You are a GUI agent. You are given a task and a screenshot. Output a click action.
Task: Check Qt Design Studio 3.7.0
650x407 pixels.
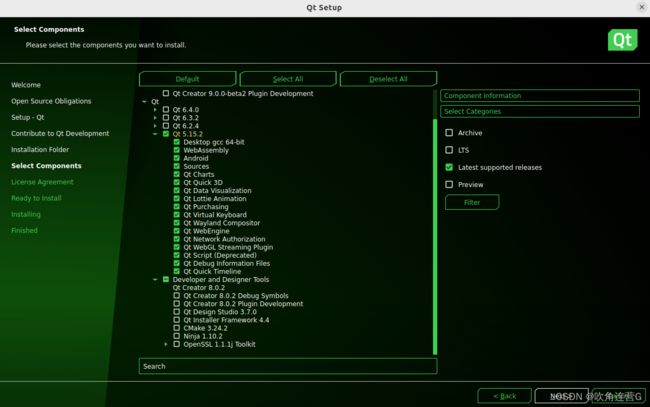click(177, 312)
